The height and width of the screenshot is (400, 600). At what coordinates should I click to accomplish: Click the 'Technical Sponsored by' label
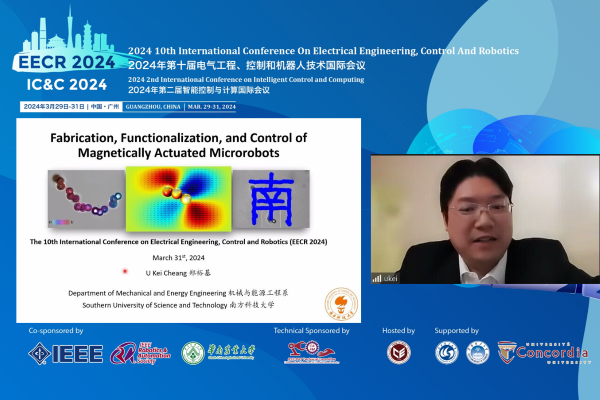point(311,331)
